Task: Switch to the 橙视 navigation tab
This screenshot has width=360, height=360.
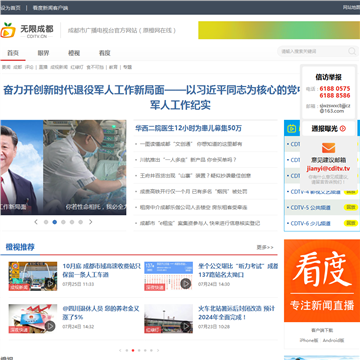Action: coord(74,53)
